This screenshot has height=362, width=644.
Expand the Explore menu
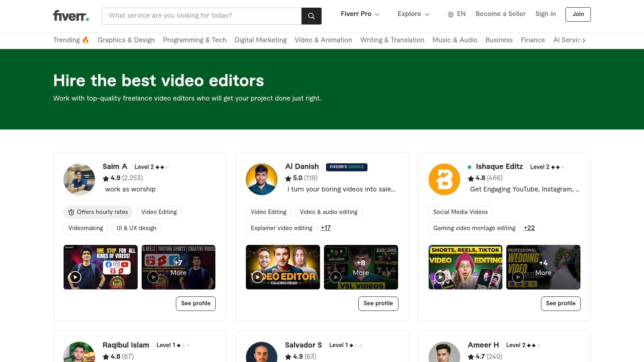[x=413, y=14]
